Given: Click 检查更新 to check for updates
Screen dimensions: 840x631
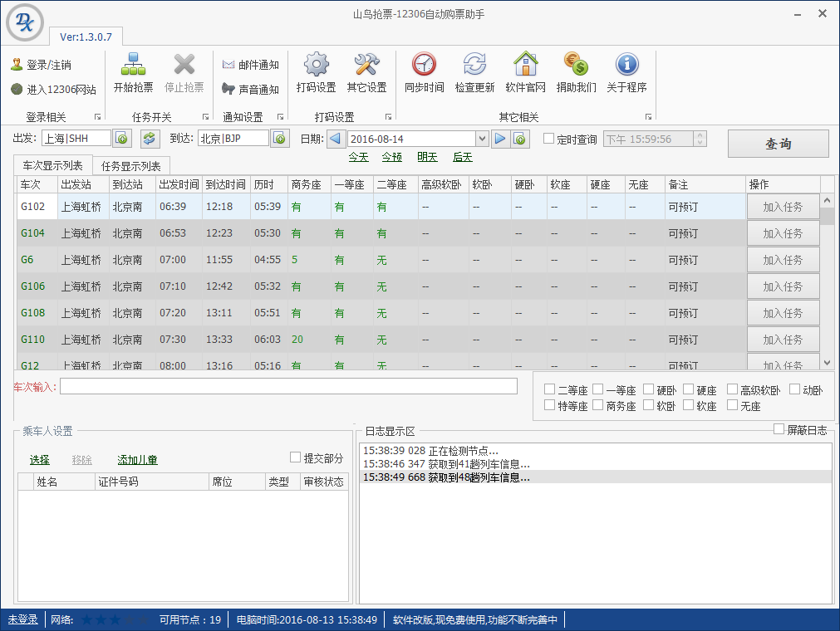Looking at the screenshot, I should [x=474, y=73].
